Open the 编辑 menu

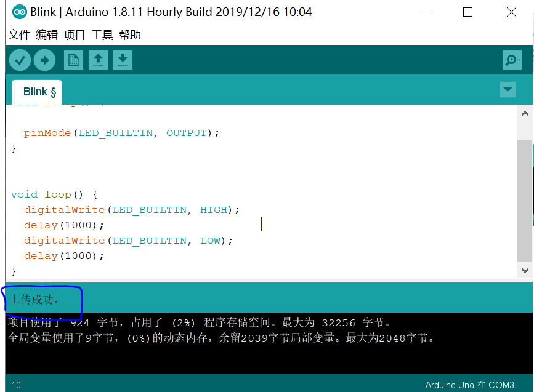(47, 34)
